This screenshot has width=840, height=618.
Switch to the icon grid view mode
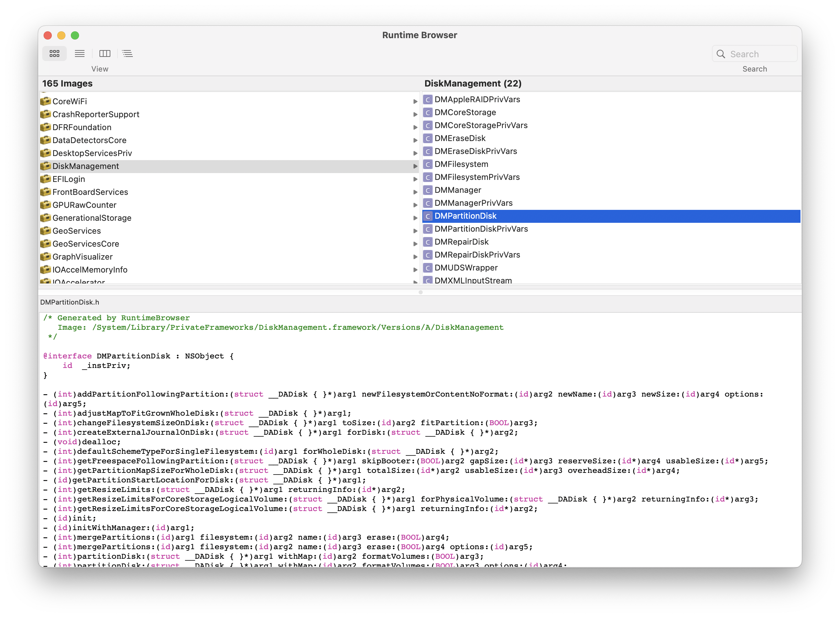[x=55, y=53]
